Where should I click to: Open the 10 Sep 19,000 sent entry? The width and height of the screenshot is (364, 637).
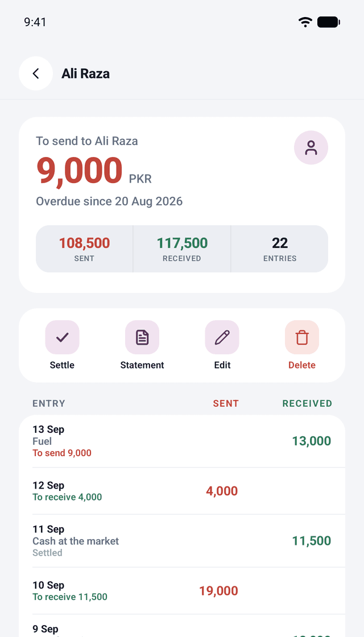point(182,591)
